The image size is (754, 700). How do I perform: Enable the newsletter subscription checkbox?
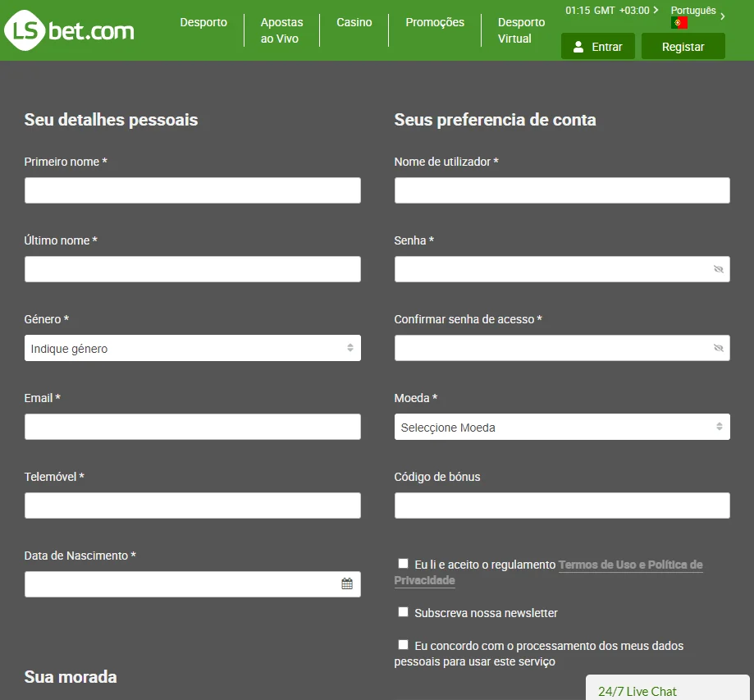(x=403, y=612)
